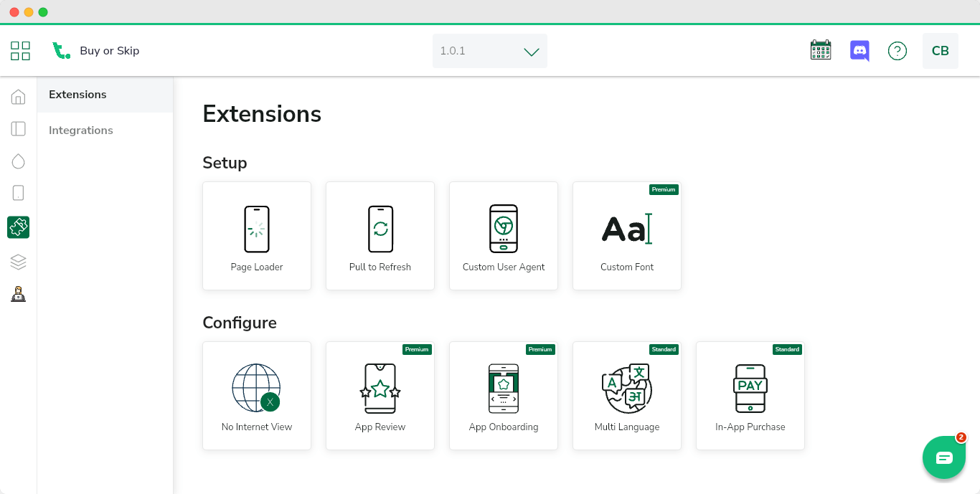Open the droplet theme sidebar icon

tap(19, 161)
